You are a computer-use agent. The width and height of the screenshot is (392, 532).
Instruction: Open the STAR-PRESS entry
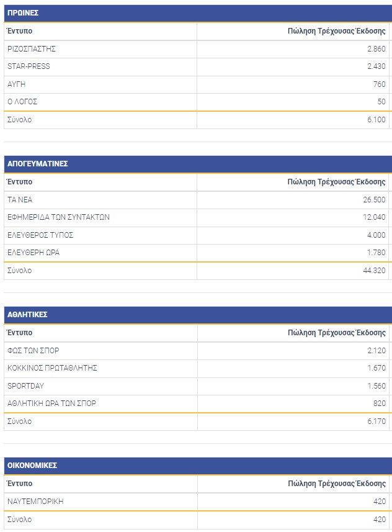click(x=29, y=66)
